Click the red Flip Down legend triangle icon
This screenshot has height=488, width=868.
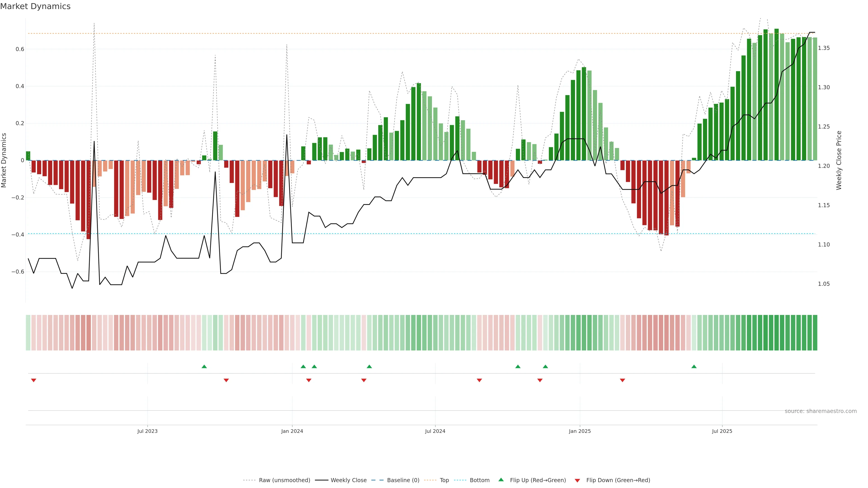[577, 480]
